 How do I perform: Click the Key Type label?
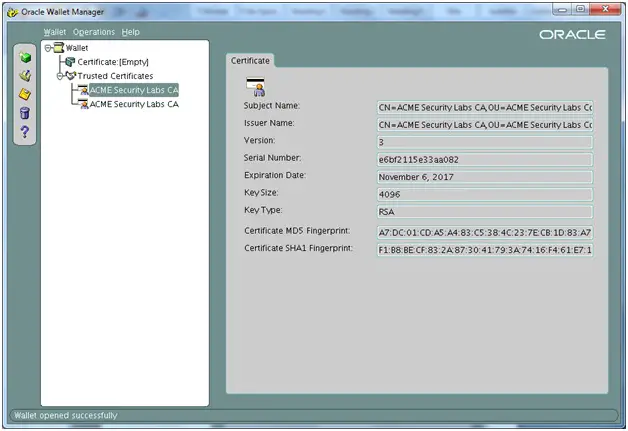[x=263, y=210]
